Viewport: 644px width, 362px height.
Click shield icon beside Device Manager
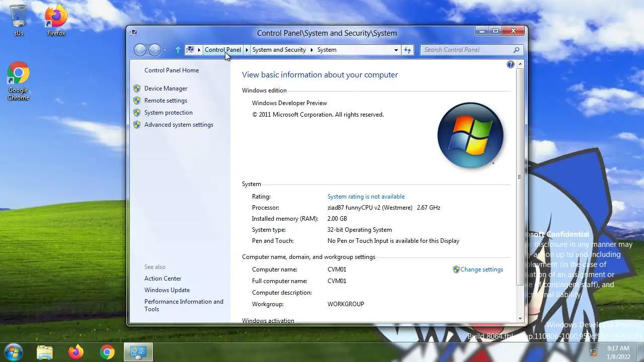[x=137, y=88]
